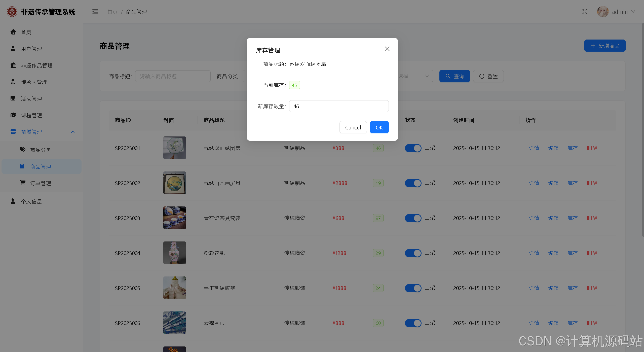644x352 pixels.
Task: Open 首页 home icon in sidebar
Action: tap(13, 32)
